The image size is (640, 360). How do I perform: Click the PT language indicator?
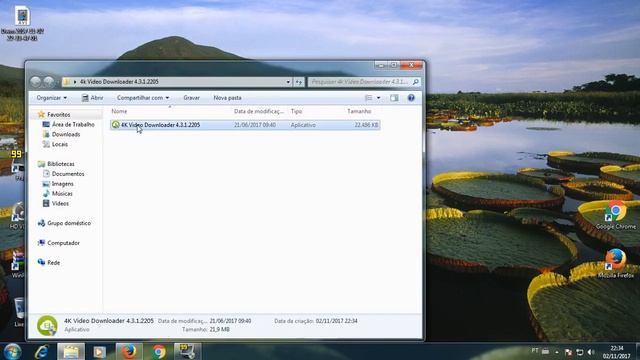click(535, 351)
